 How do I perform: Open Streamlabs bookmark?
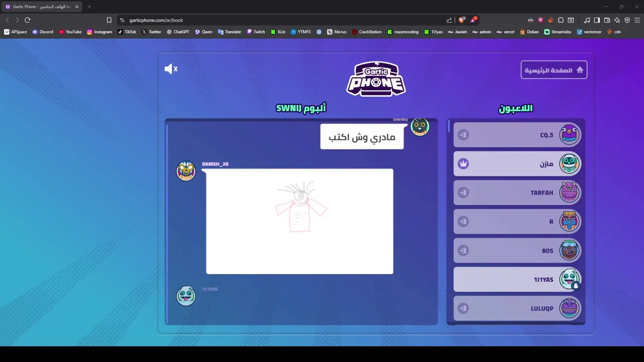tap(557, 32)
